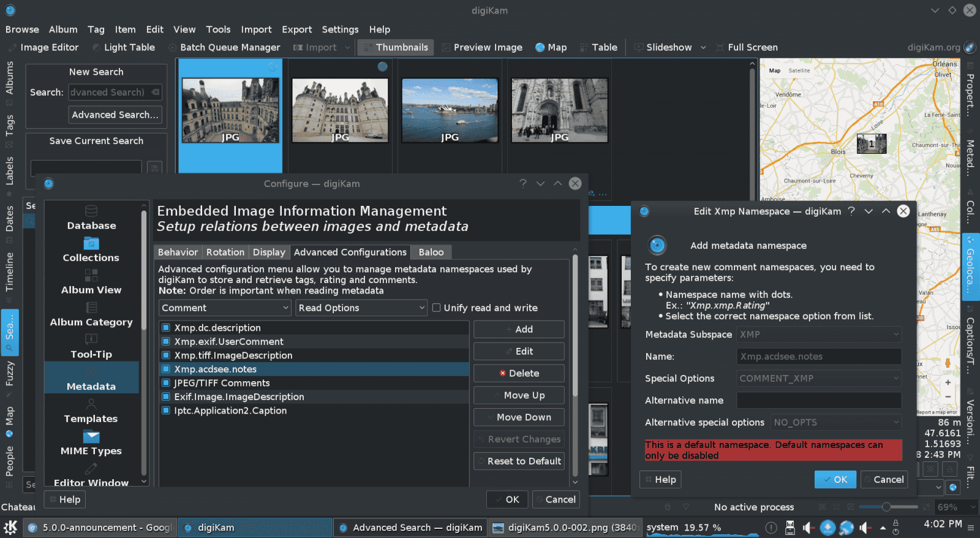This screenshot has width=980, height=538.
Task: Start the Slideshow from toolbar
Action: [663, 47]
